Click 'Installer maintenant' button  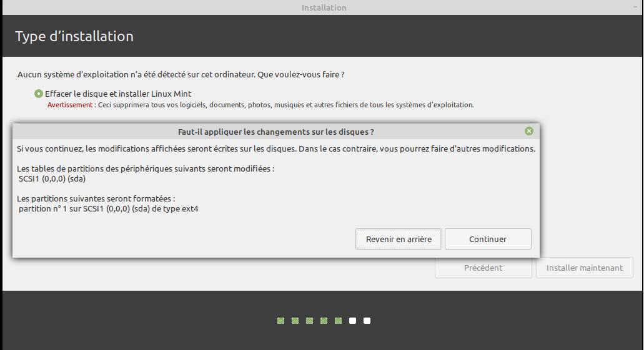[x=584, y=268]
